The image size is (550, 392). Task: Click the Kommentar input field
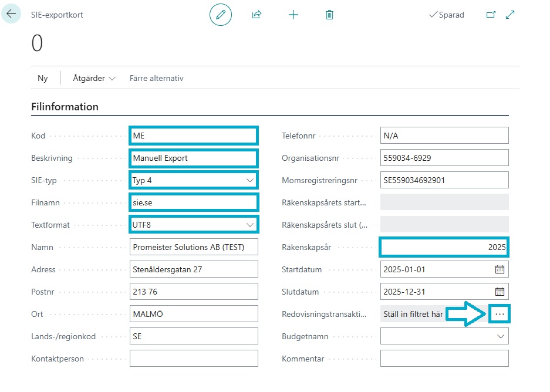tap(444, 359)
